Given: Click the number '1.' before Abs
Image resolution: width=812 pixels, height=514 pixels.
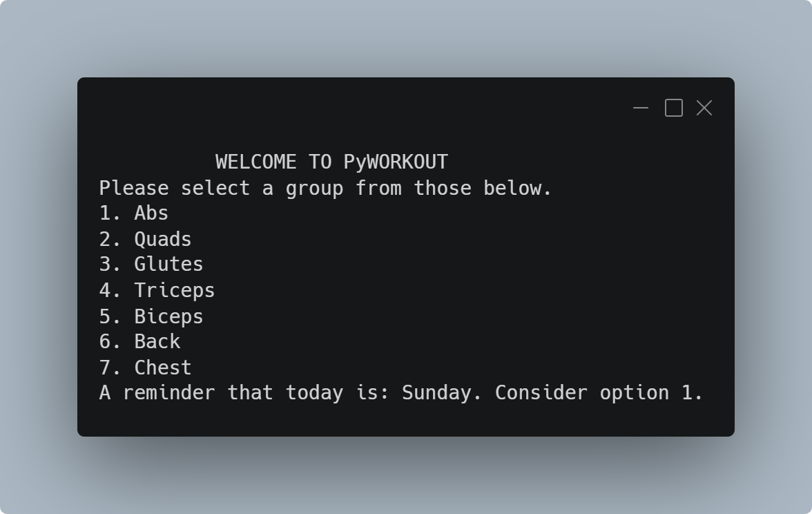Looking at the screenshot, I should [x=110, y=213].
